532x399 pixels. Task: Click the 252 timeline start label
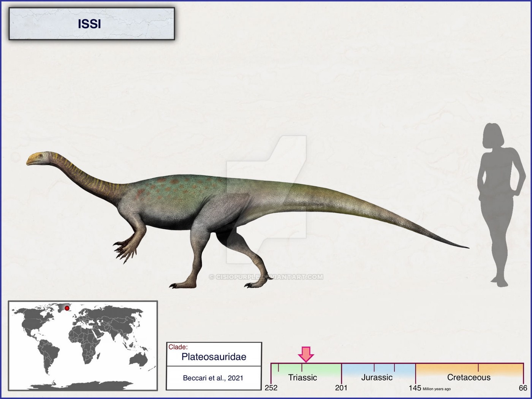coord(271,388)
